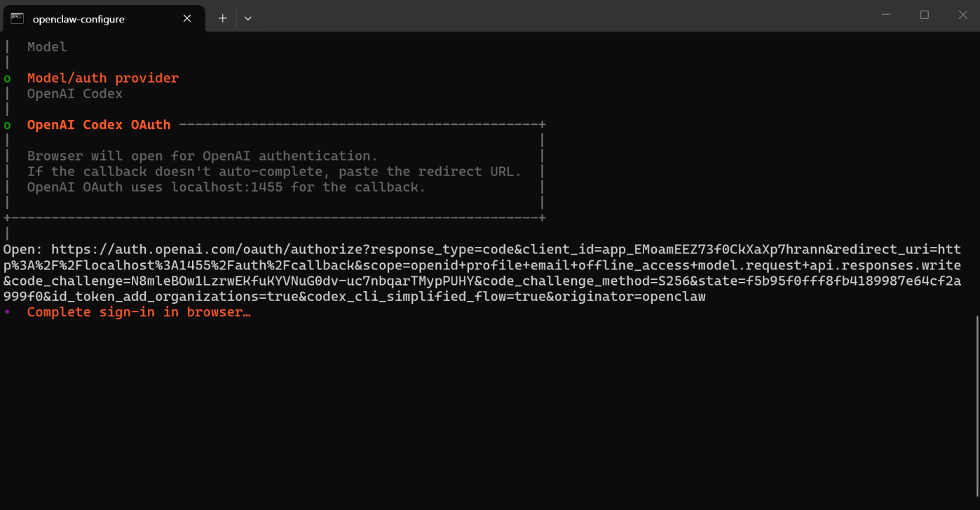Minimize the terminal window

885,15
